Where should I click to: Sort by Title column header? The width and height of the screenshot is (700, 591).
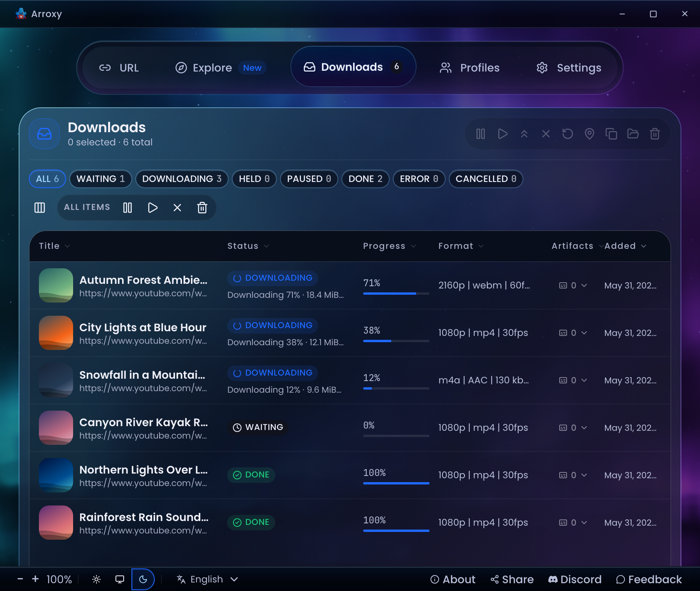[x=54, y=246]
